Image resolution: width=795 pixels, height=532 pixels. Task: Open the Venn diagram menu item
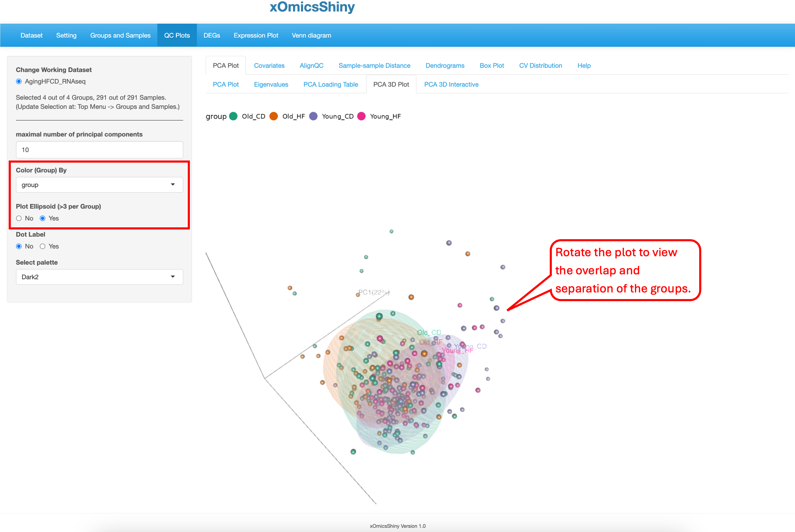[311, 36]
